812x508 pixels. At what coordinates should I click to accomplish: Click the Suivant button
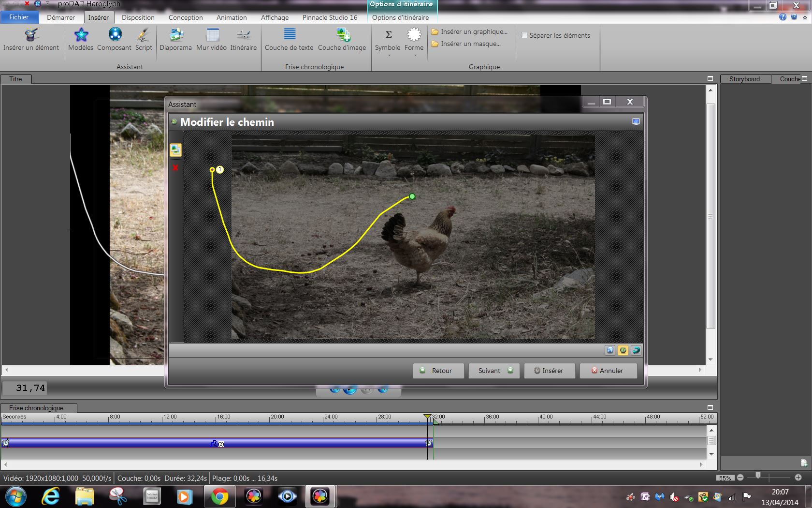(x=494, y=371)
